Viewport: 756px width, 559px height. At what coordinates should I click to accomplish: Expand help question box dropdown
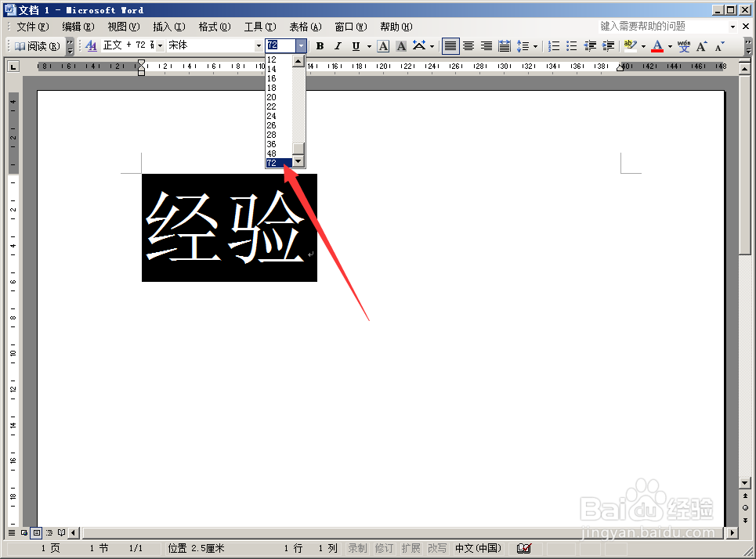[x=732, y=27]
